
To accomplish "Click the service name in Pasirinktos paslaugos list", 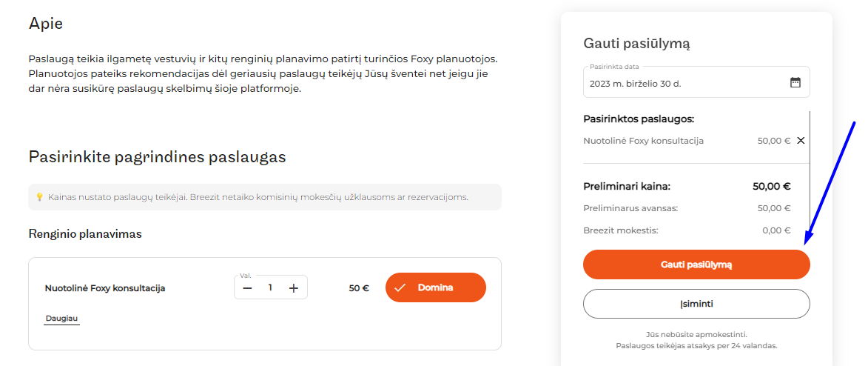I will (x=643, y=141).
